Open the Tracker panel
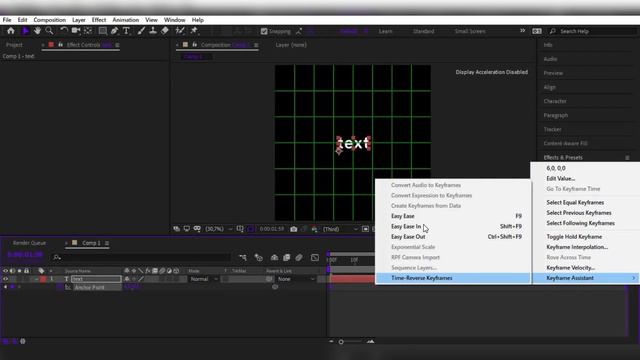640x360 pixels. click(x=553, y=129)
